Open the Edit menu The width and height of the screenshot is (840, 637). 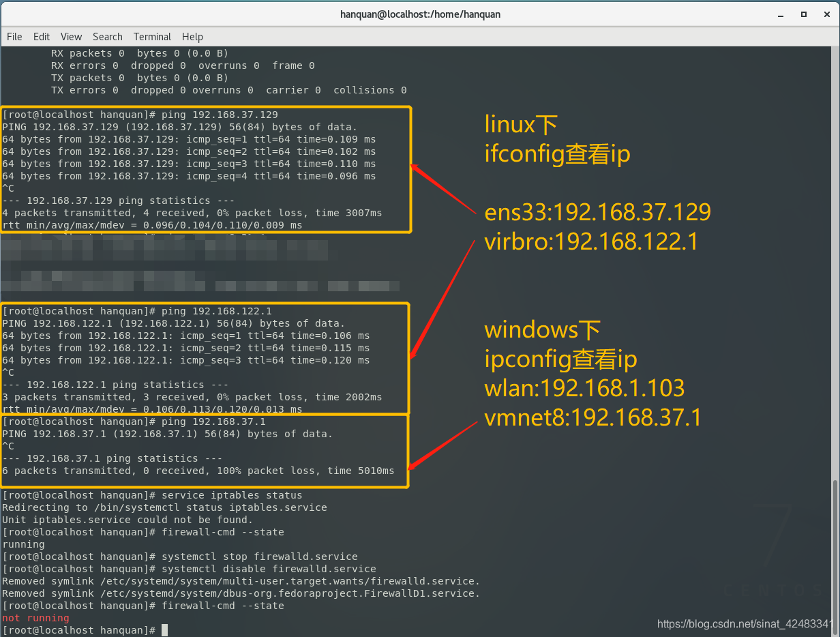pyautogui.click(x=42, y=37)
